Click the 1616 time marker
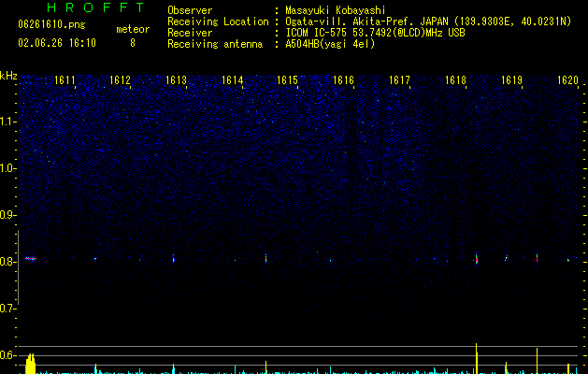Screen dimensions: 588x374 [343, 80]
